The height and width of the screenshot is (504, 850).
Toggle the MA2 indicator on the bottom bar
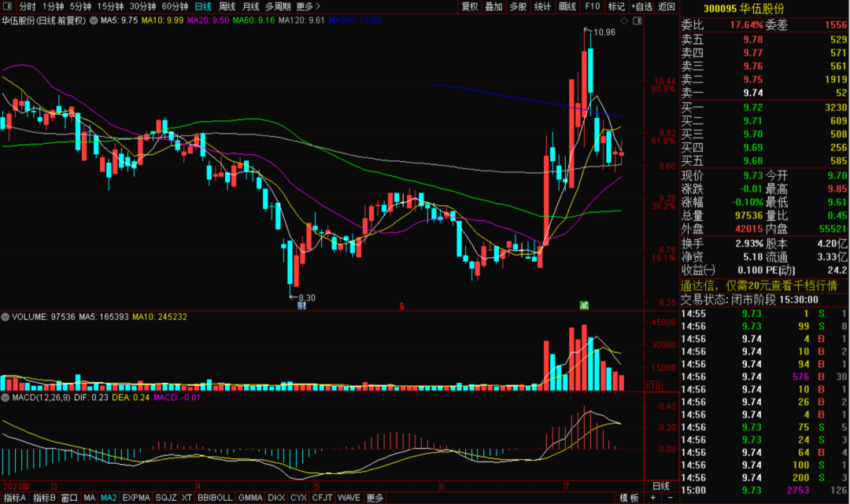tap(109, 498)
